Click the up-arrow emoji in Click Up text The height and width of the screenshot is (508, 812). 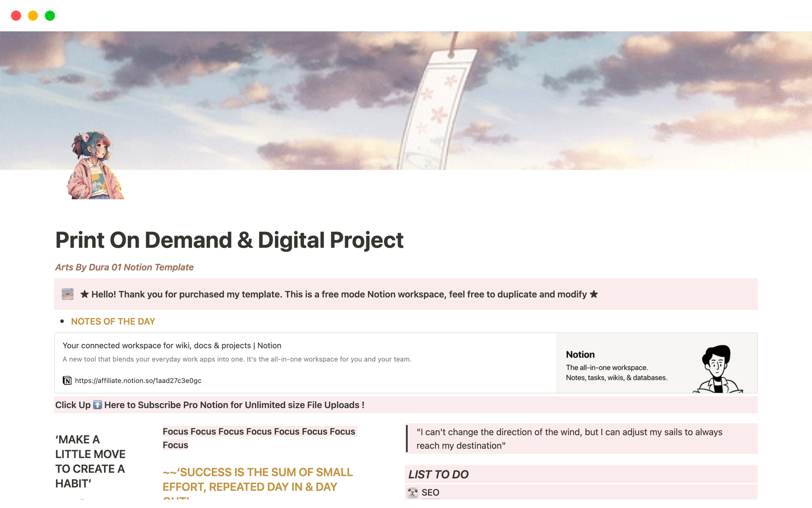97,405
